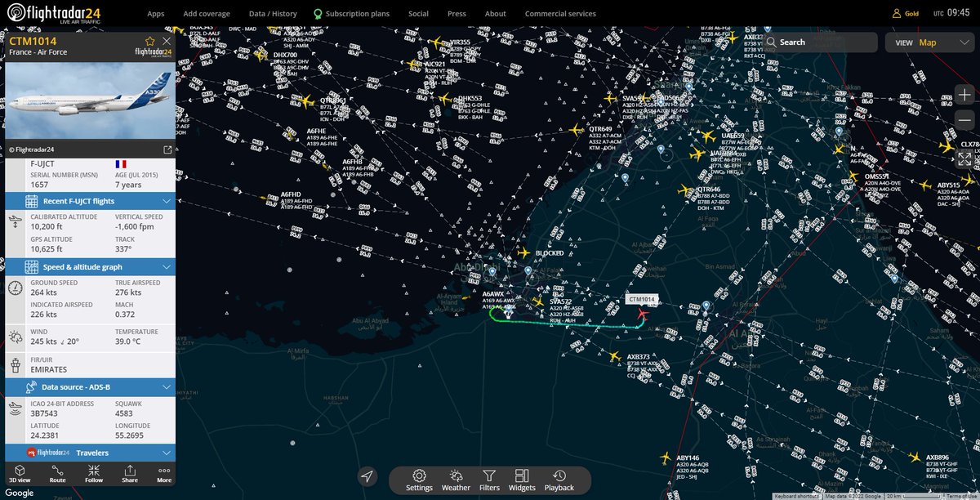Open aircraft photo external link icon

click(x=167, y=150)
